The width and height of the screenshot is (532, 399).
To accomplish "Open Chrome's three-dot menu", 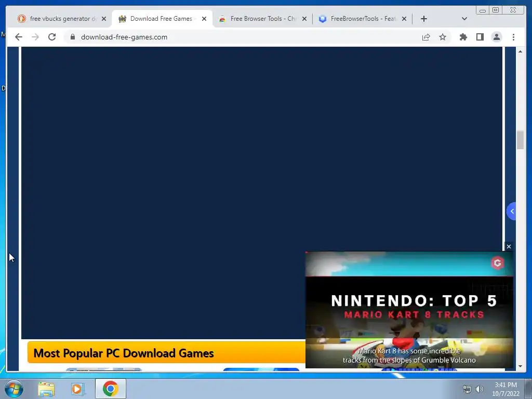I will tap(513, 37).
